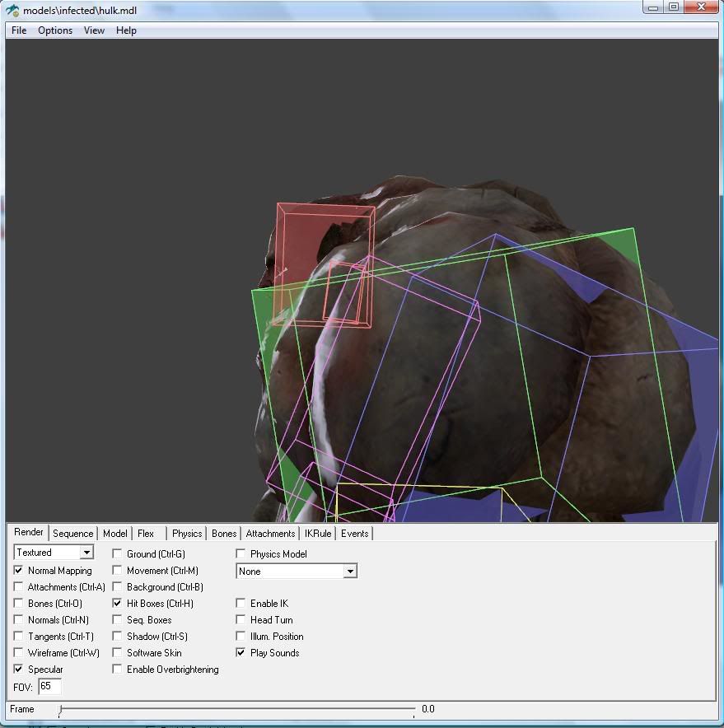Click the FOV input field
The height and width of the screenshot is (728, 724).
[49, 686]
